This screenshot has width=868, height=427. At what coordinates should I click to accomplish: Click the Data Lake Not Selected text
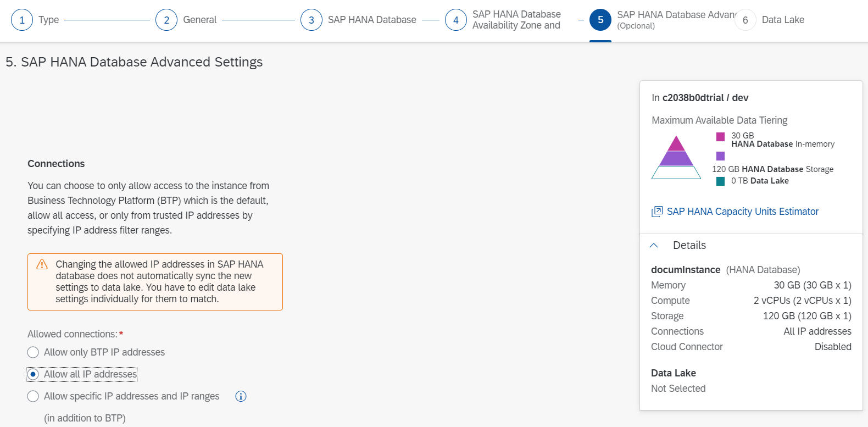678,389
